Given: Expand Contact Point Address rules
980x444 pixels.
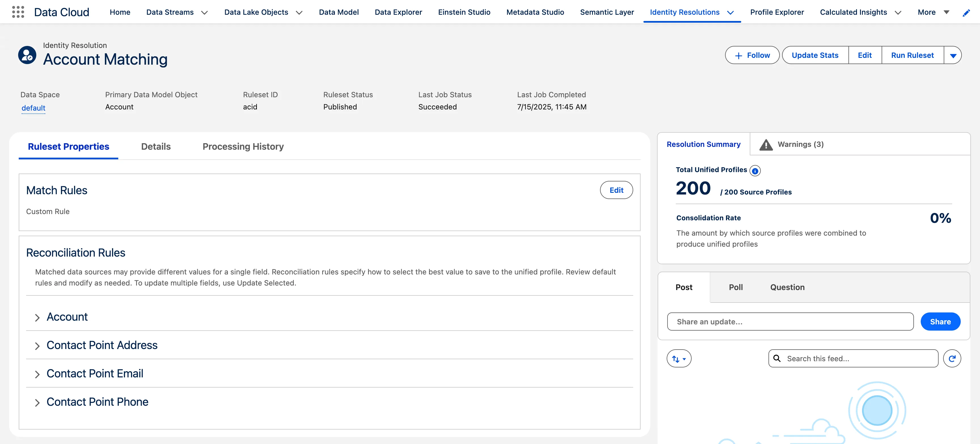Looking at the screenshot, I should pos(37,346).
